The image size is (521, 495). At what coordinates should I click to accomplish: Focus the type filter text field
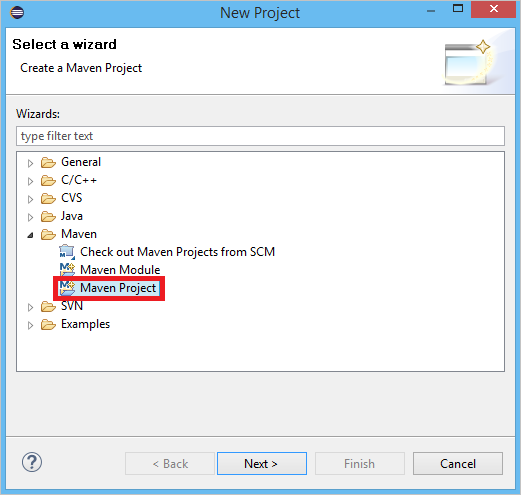click(260, 136)
